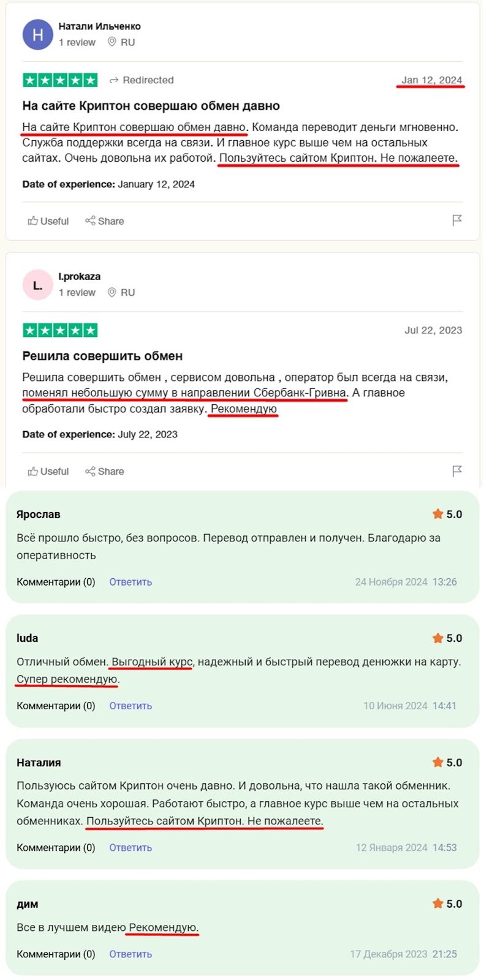484x980 pixels.
Task: Open Комментарии (0) on дим's review
Action: coord(56,954)
